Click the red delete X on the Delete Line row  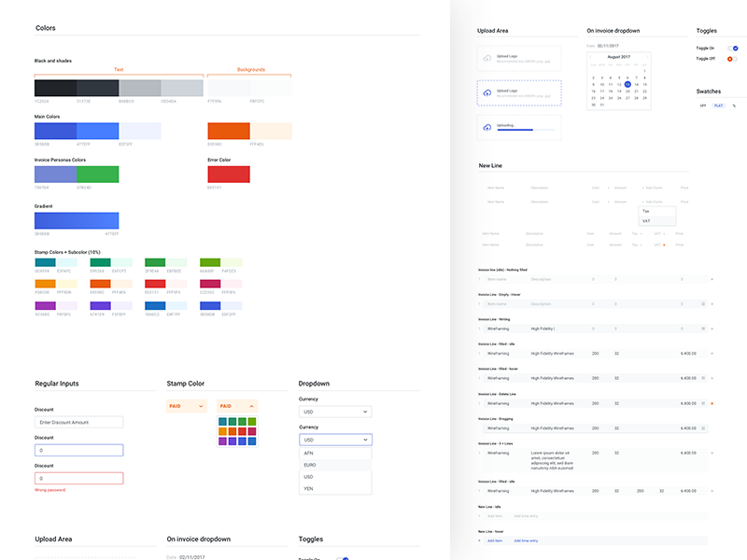tap(712, 403)
